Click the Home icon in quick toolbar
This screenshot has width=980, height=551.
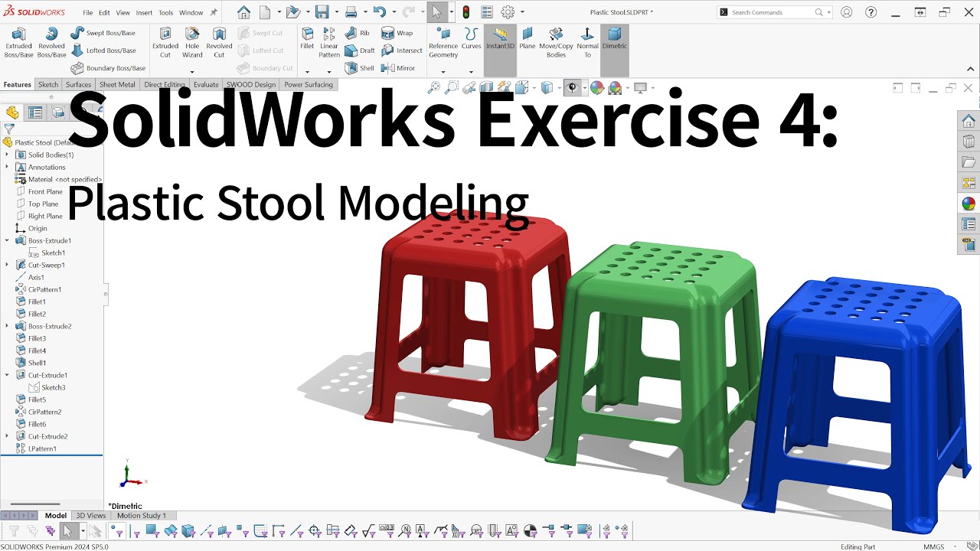click(243, 12)
